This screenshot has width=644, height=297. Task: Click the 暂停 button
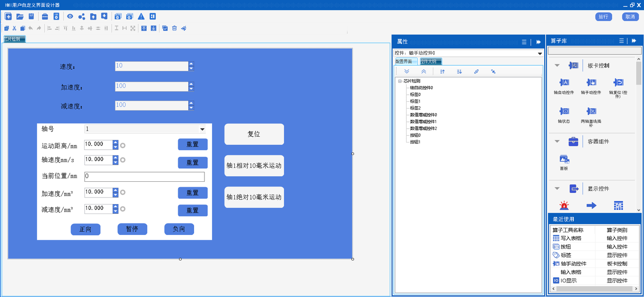click(x=132, y=229)
